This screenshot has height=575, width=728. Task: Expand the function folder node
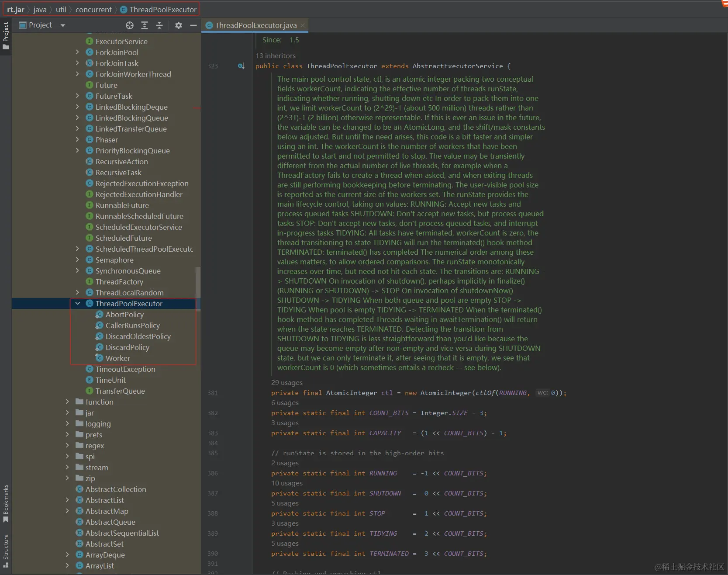tap(67, 402)
